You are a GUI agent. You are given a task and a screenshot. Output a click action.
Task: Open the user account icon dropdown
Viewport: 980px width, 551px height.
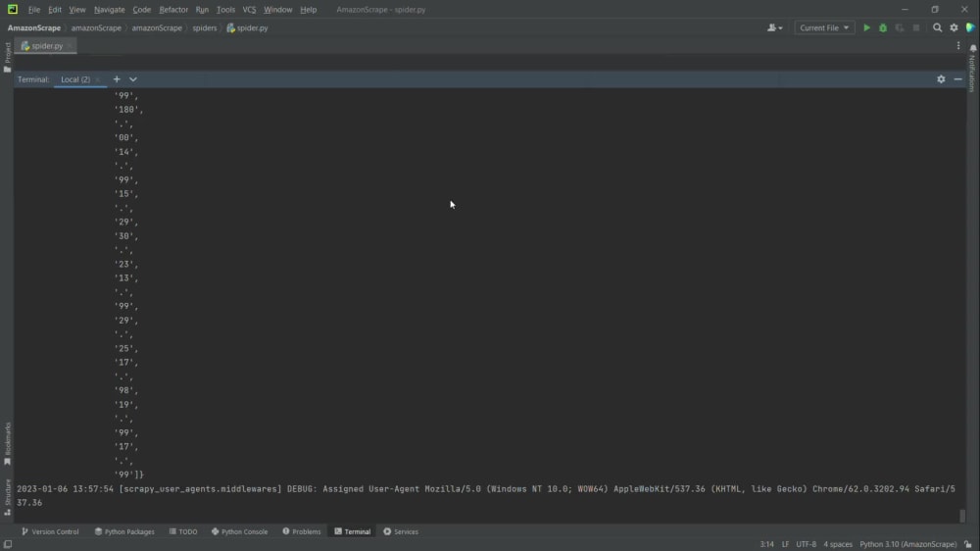pyautogui.click(x=774, y=27)
